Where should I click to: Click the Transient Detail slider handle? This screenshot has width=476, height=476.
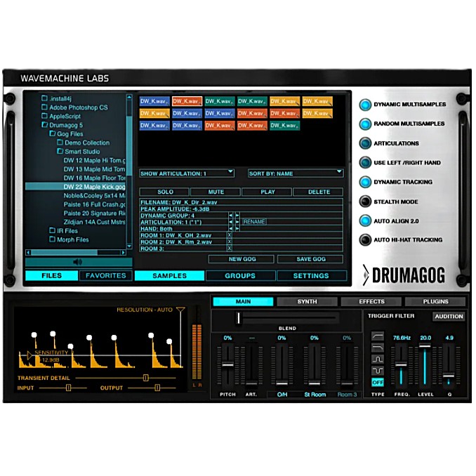[146, 378]
